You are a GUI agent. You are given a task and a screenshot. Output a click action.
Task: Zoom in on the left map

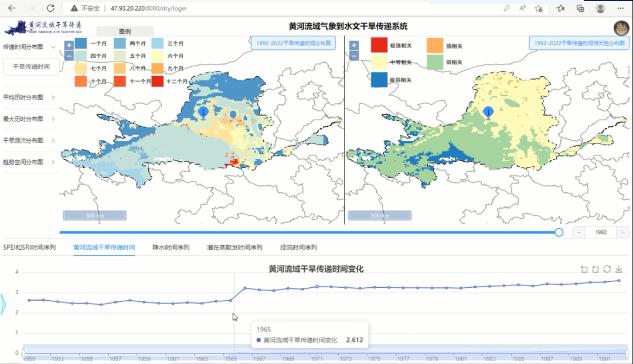(x=69, y=45)
